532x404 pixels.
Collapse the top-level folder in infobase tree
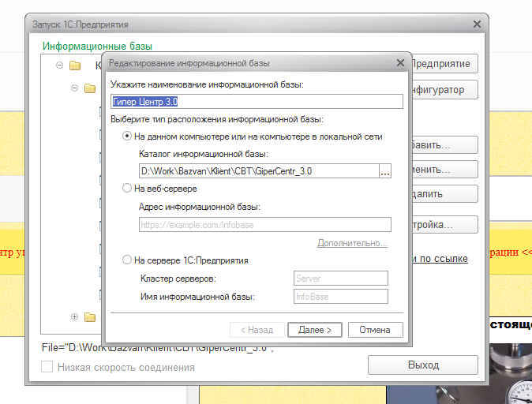59,65
